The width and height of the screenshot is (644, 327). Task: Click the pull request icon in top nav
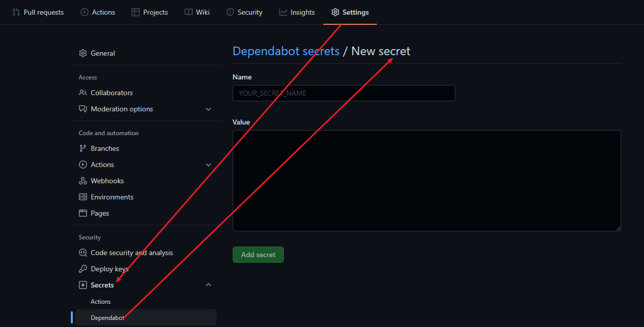coord(16,12)
